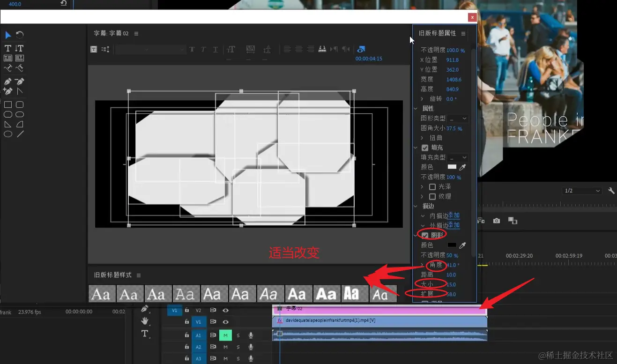Select the timeline Hand tool
617x364 pixels.
(145, 321)
